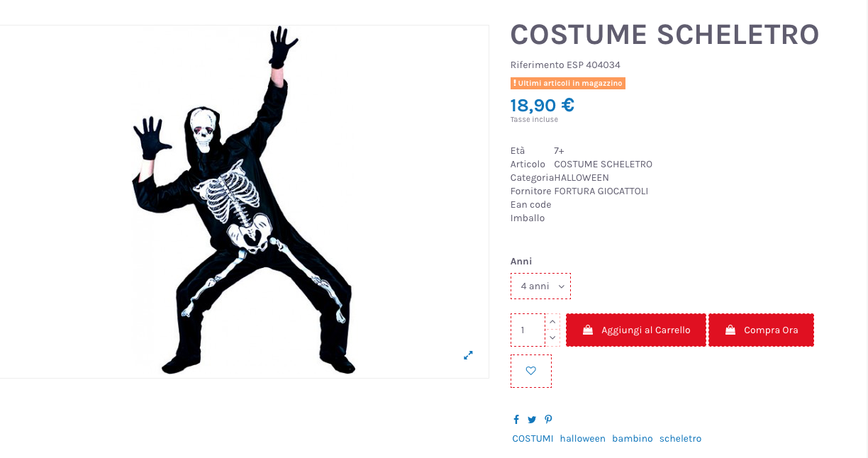Decrease the quantity with the down arrow
The image size is (868, 458).
point(552,338)
